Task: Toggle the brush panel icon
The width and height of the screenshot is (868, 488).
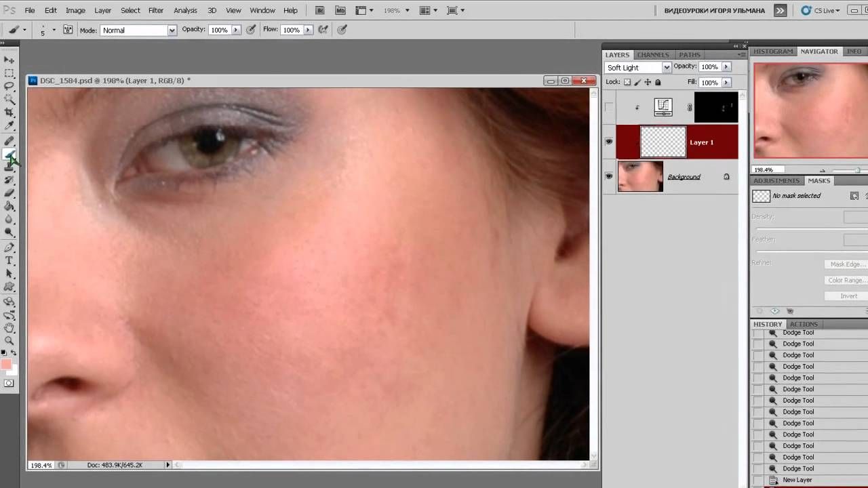Action: click(x=68, y=30)
